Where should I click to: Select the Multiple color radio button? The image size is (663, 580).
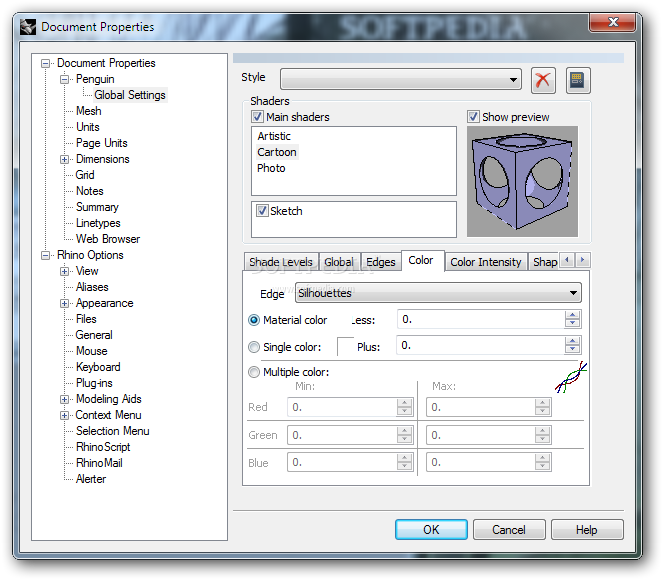click(x=254, y=372)
